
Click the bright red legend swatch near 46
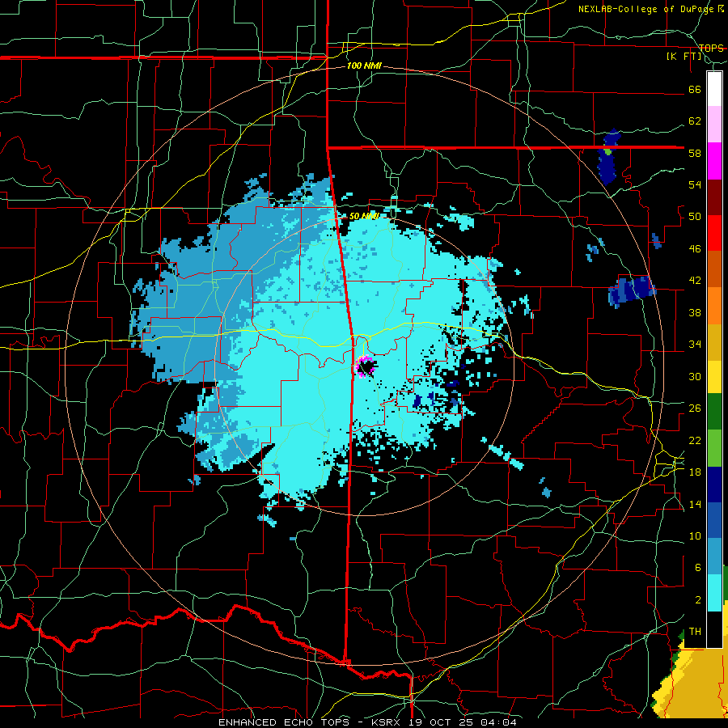click(714, 233)
